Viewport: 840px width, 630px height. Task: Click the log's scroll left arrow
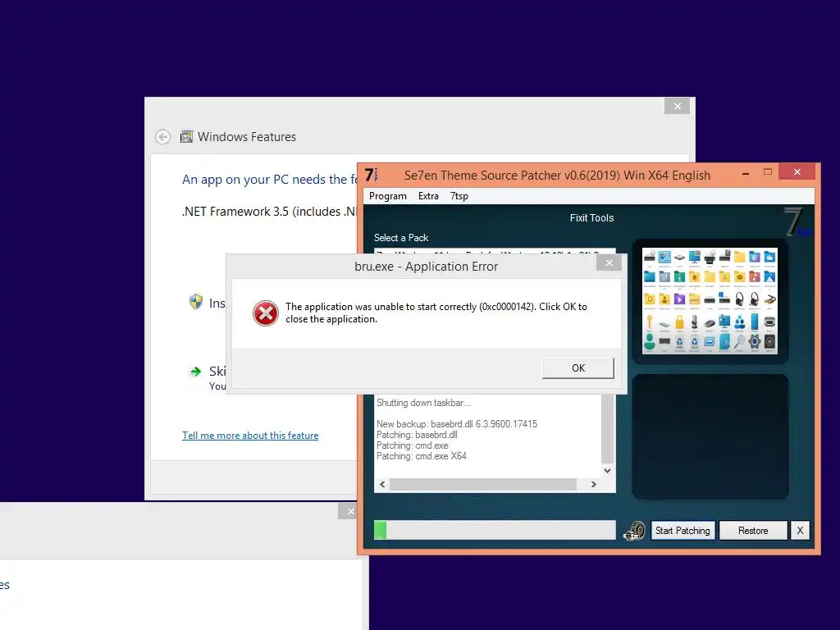tap(382, 484)
